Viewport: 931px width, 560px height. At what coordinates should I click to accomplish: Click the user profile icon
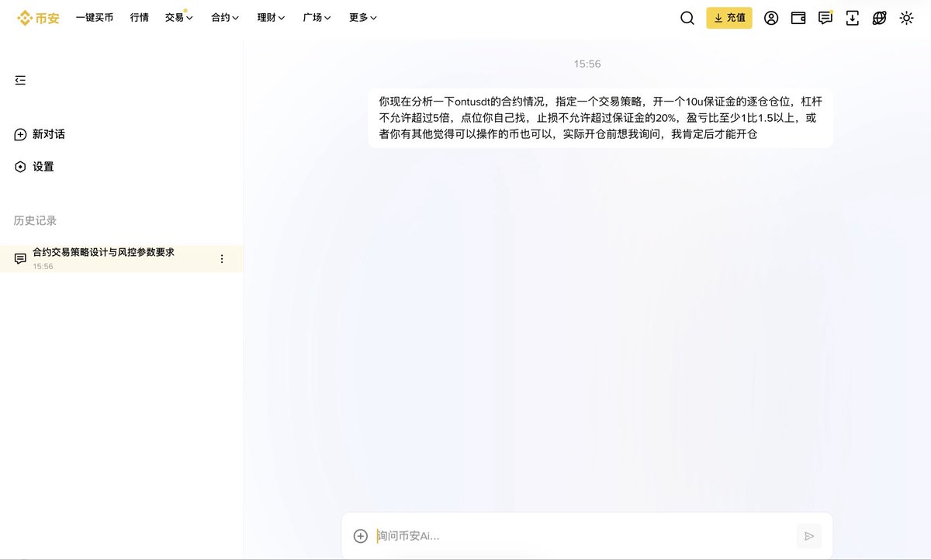click(770, 18)
